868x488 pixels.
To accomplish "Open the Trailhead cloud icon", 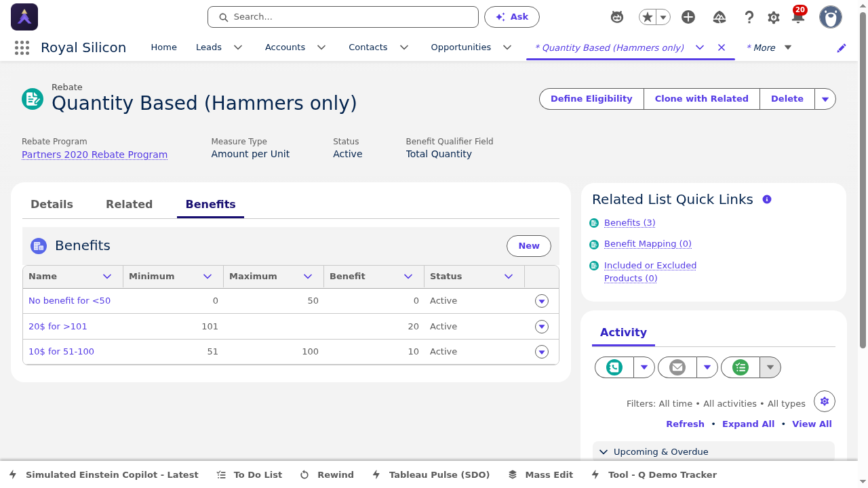I will [x=719, y=17].
